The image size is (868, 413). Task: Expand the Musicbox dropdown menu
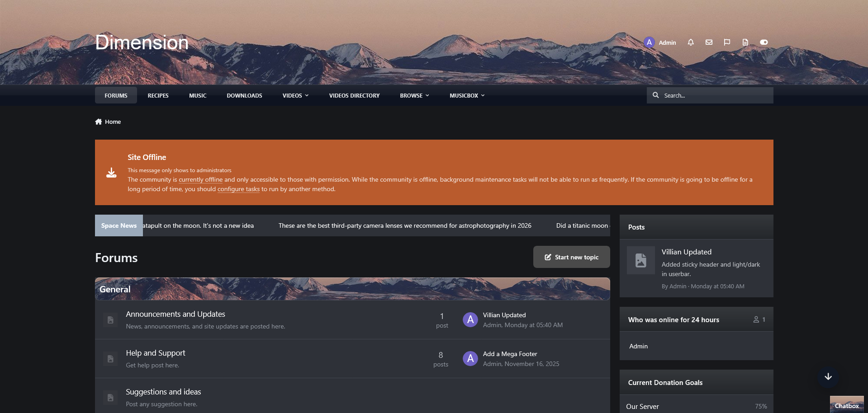pos(467,95)
